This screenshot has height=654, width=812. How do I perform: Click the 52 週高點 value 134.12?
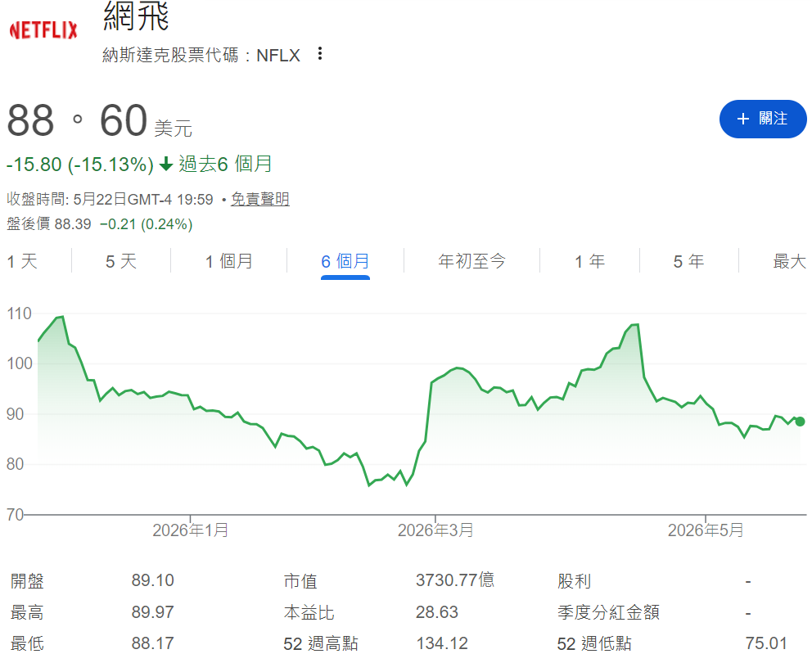point(442,643)
